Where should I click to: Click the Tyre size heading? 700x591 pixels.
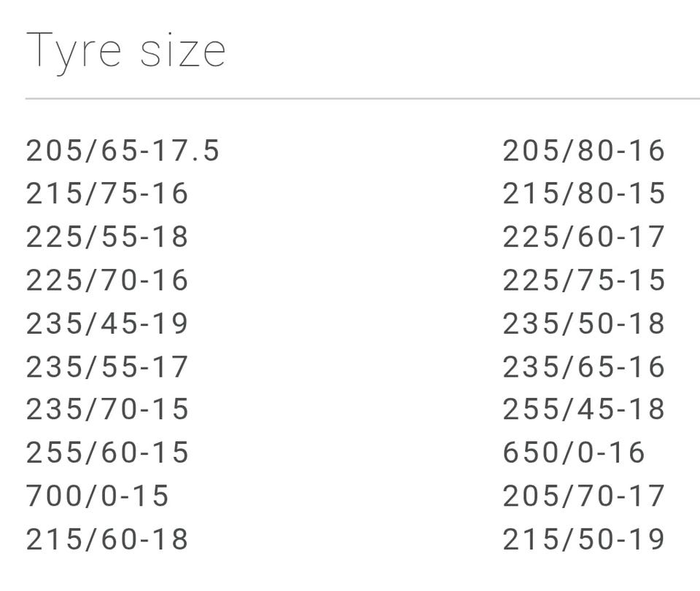[x=125, y=52]
